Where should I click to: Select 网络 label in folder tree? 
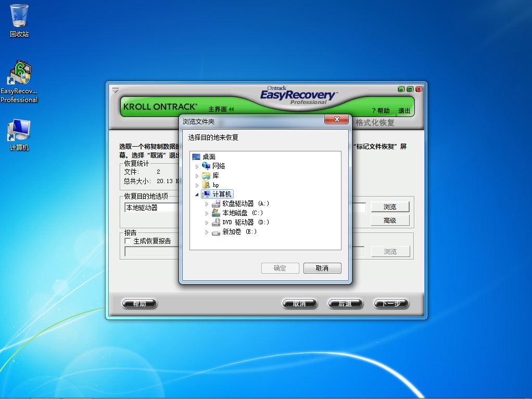(x=219, y=166)
